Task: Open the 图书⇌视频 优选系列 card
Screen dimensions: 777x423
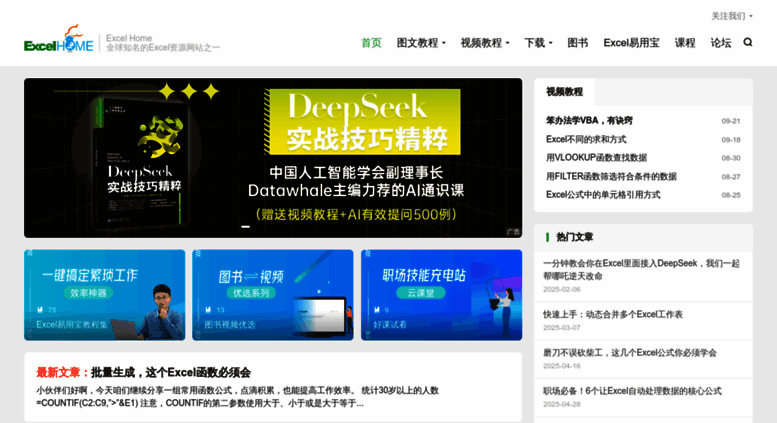Action: tap(273, 295)
